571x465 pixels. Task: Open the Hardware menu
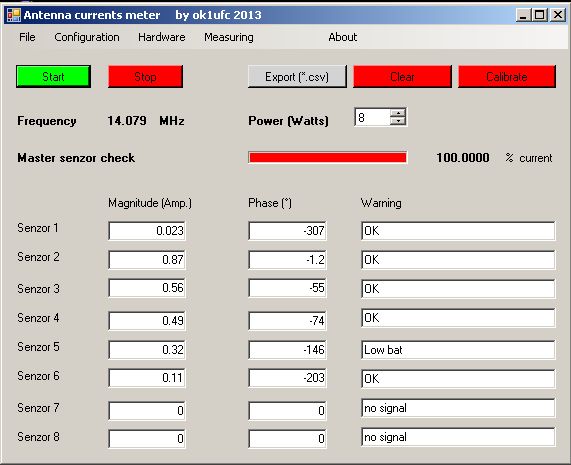pyautogui.click(x=162, y=37)
